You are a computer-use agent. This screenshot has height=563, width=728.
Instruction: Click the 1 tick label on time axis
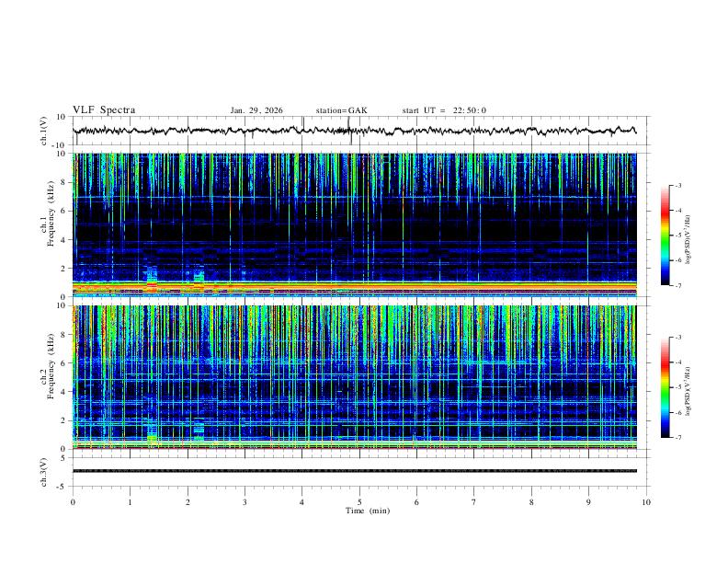pos(130,502)
